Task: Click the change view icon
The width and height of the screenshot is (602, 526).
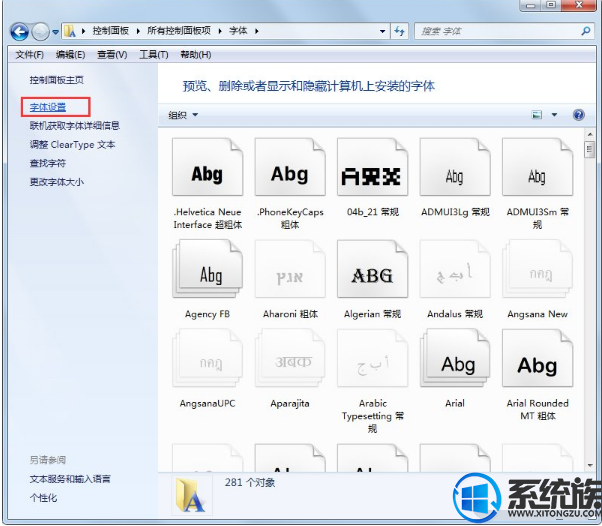Action: 537,114
